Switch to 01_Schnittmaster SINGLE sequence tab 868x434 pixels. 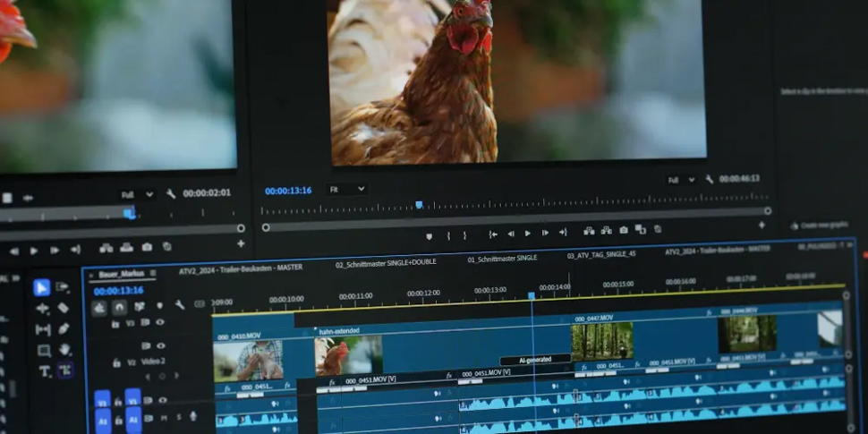tap(502, 259)
